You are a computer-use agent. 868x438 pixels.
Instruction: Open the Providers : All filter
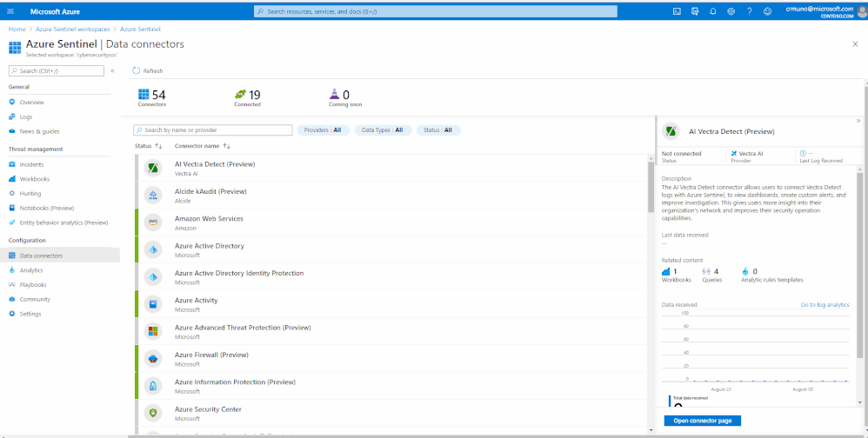point(324,130)
